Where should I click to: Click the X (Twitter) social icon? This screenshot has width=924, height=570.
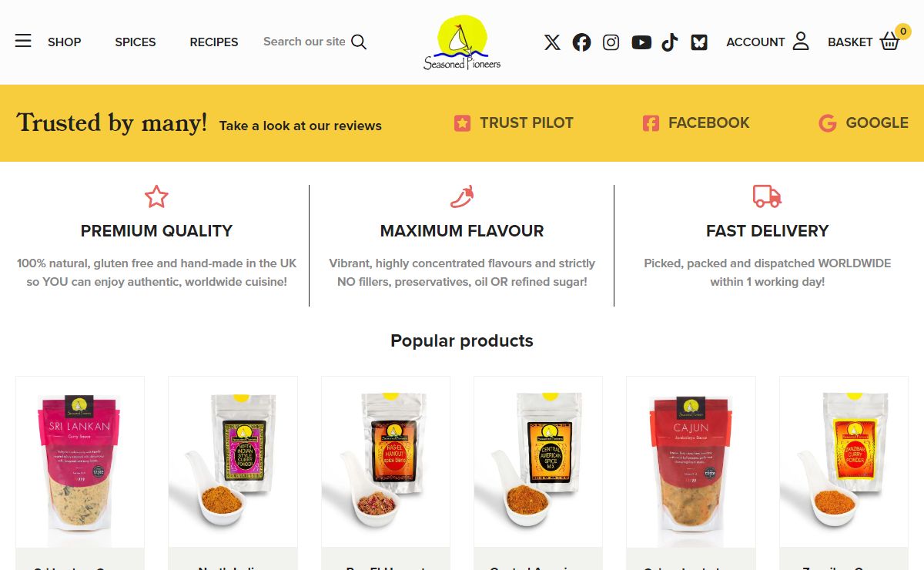pos(552,42)
